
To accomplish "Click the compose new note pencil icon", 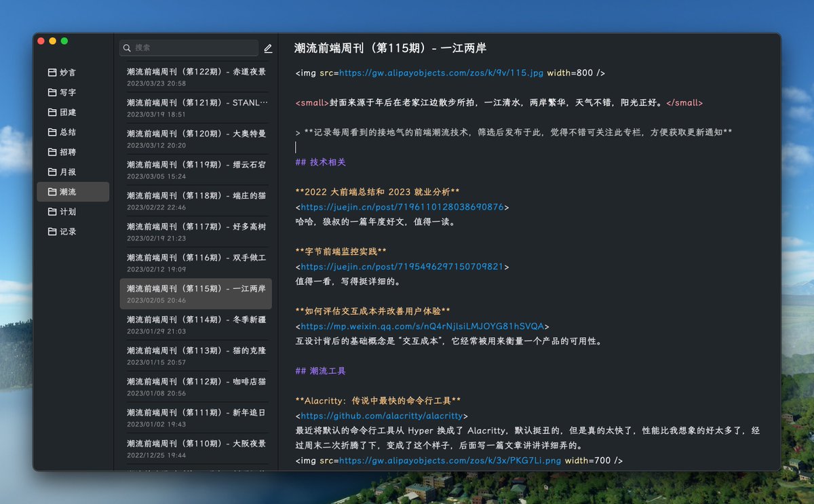I will [x=268, y=49].
